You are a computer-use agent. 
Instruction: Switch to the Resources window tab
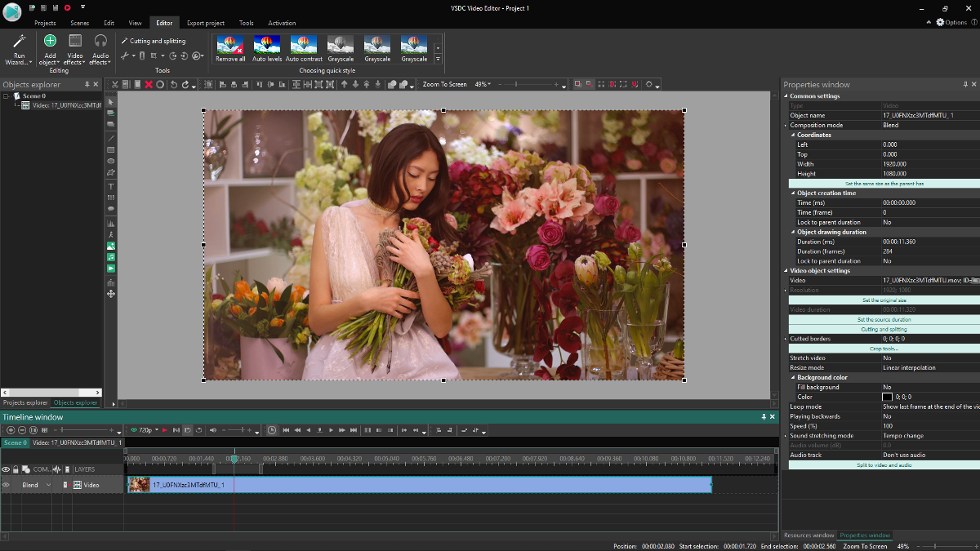pos(808,535)
